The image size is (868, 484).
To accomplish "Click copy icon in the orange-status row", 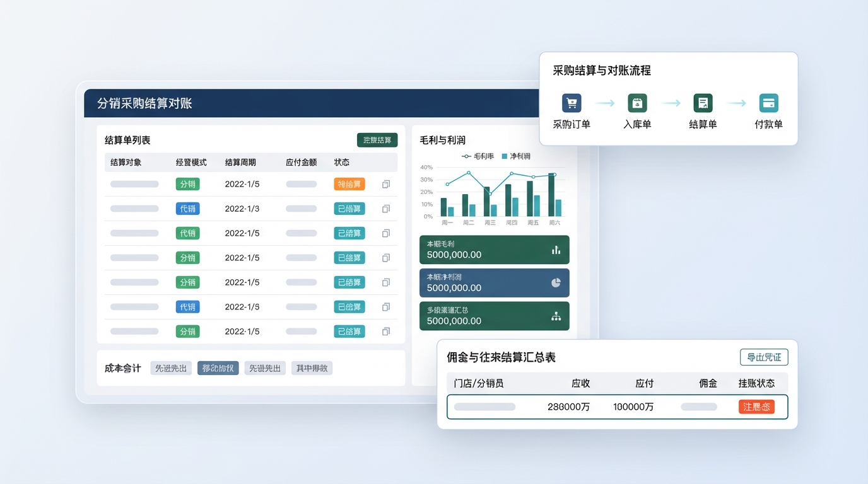I will pyautogui.click(x=386, y=184).
